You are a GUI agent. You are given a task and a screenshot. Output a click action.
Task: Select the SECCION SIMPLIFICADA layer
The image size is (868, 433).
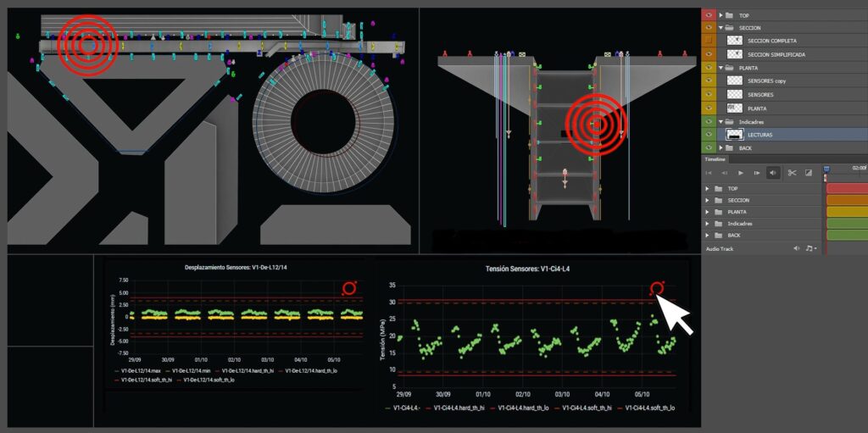coord(776,54)
